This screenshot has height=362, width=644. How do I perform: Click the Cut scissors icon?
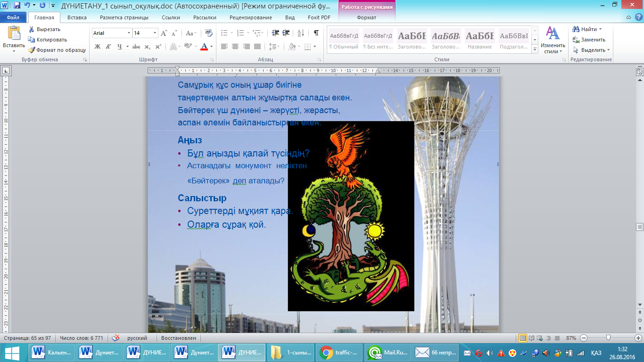pos(32,29)
